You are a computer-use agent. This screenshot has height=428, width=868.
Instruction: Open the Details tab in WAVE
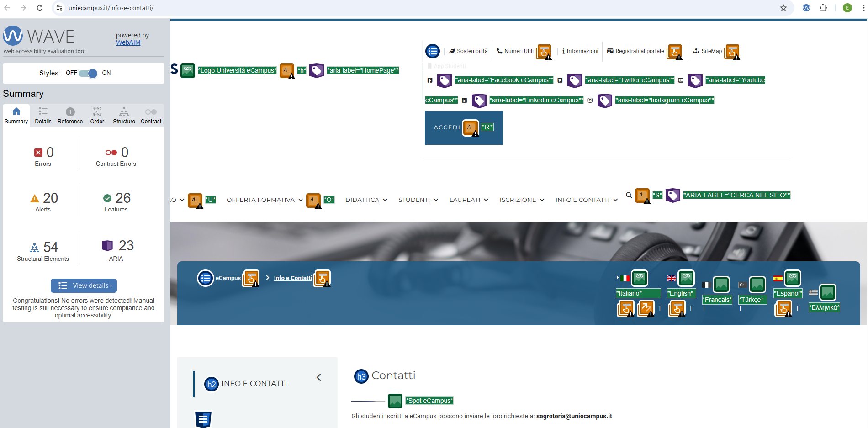point(43,116)
